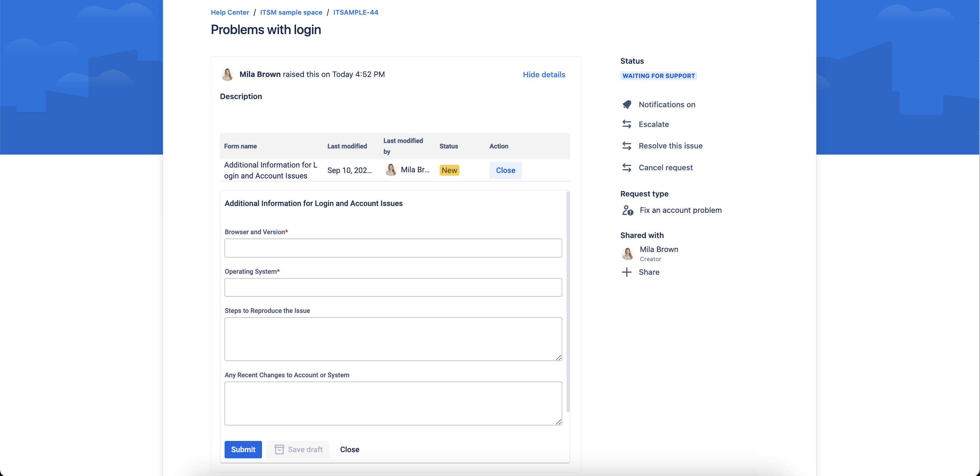This screenshot has height=476, width=980.
Task: Click the Resolve this issue icon
Action: tap(627, 146)
